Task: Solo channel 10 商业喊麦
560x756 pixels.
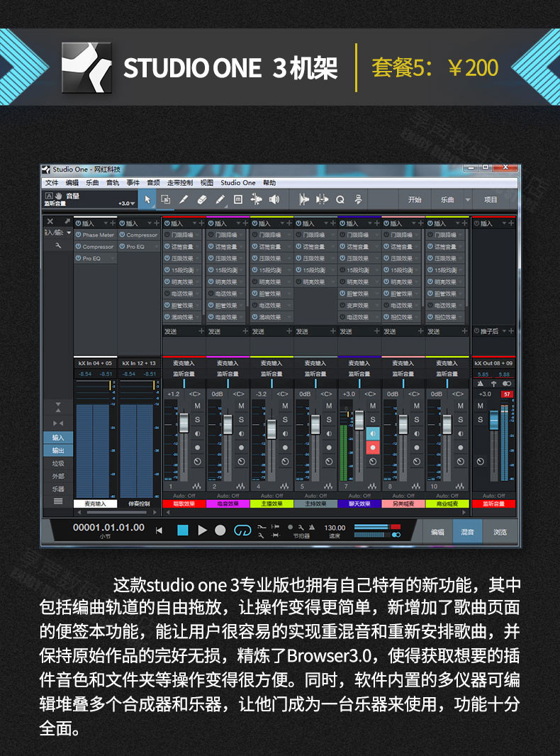Action: click(460, 419)
